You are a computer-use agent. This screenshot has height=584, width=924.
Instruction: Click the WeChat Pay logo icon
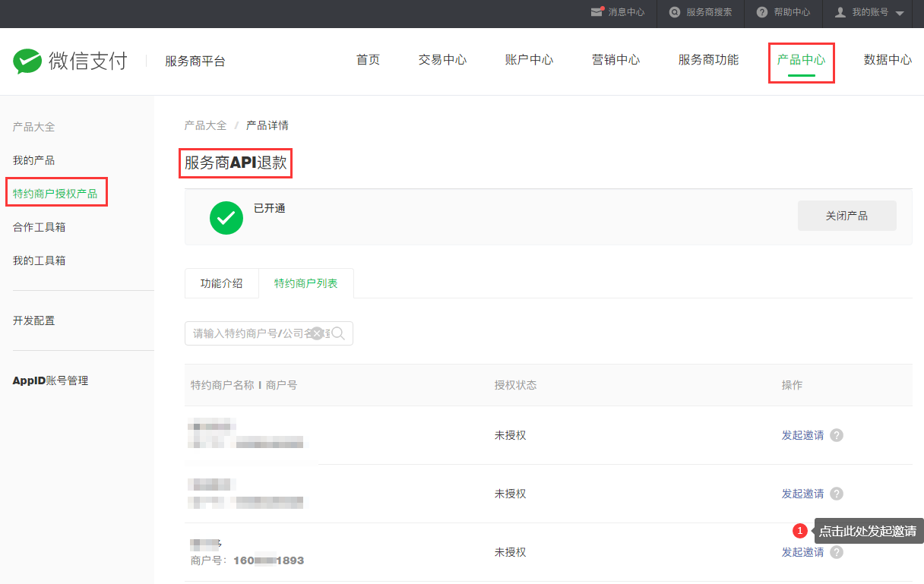(x=27, y=61)
